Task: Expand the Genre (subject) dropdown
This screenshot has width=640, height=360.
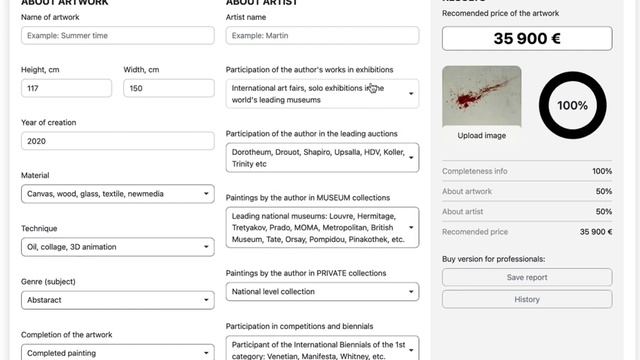Action: 118,300
